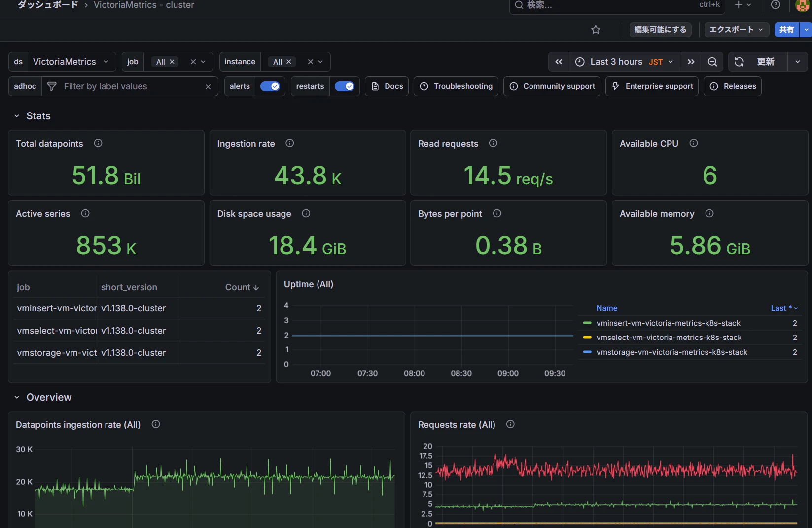Viewport: 812px width, 528px height.
Task: Shift time range backward
Action: [559, 62]
